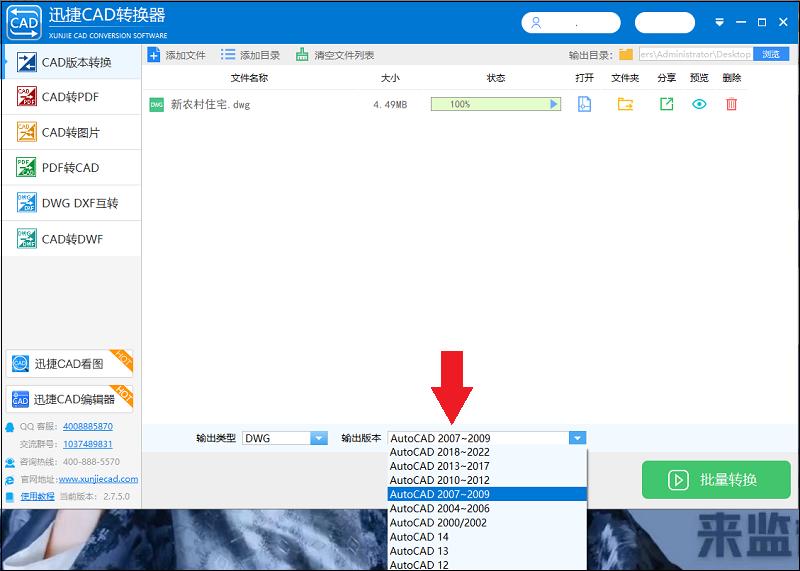
Task: Open the CAD版本转换 sidebar tab
Action: pyautogui.click(x=71, y=62)
